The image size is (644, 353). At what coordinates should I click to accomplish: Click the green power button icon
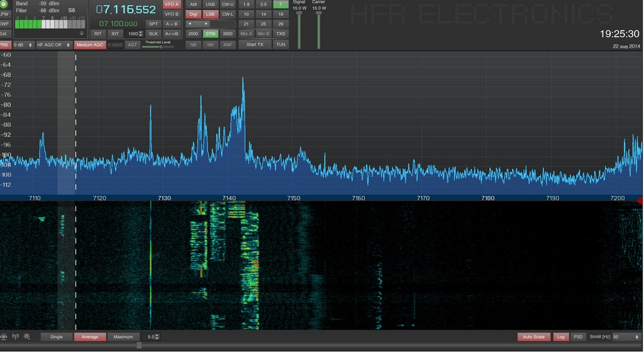point(4,4)
